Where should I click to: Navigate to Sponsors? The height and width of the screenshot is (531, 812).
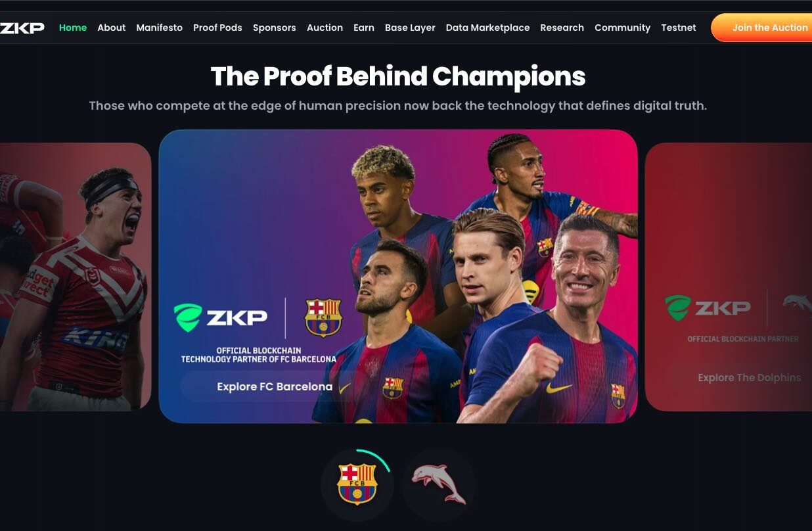(275, 28)
